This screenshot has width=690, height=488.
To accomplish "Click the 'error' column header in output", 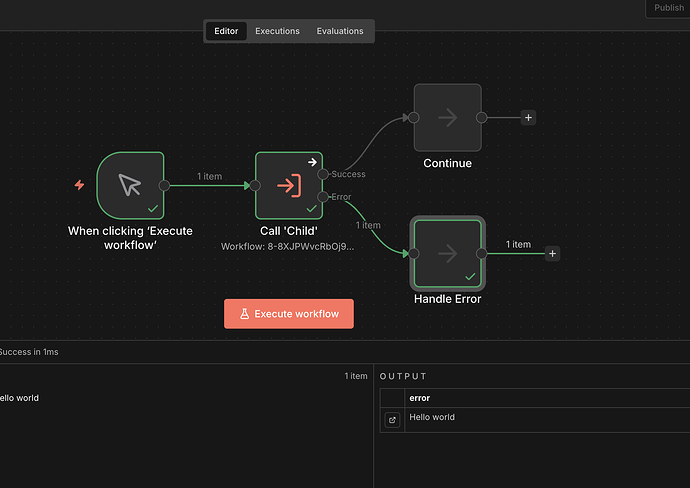I will [x=420, y=398].
